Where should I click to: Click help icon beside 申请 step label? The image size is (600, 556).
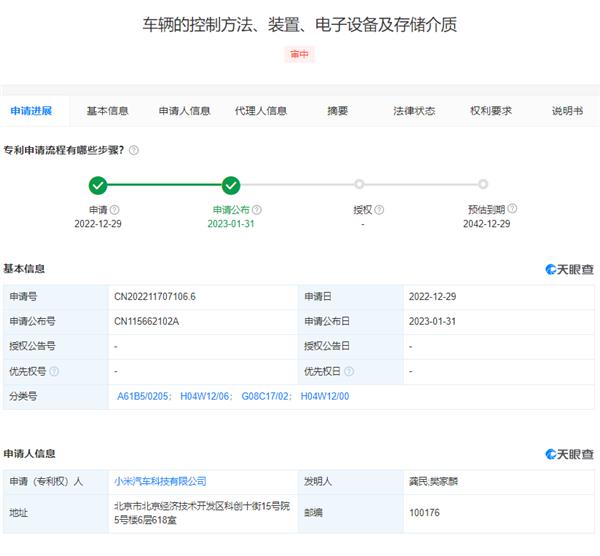click(x=114, y=210)
